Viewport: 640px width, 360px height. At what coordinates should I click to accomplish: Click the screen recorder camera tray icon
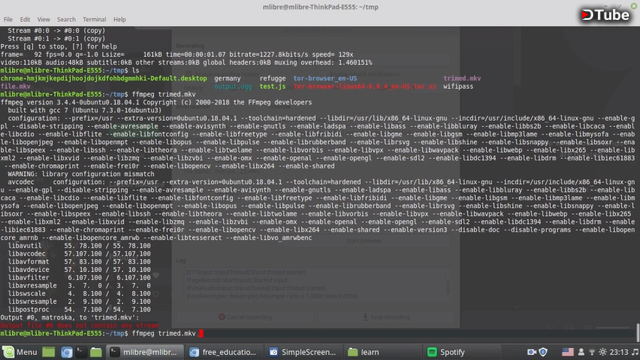pos(531,352)
